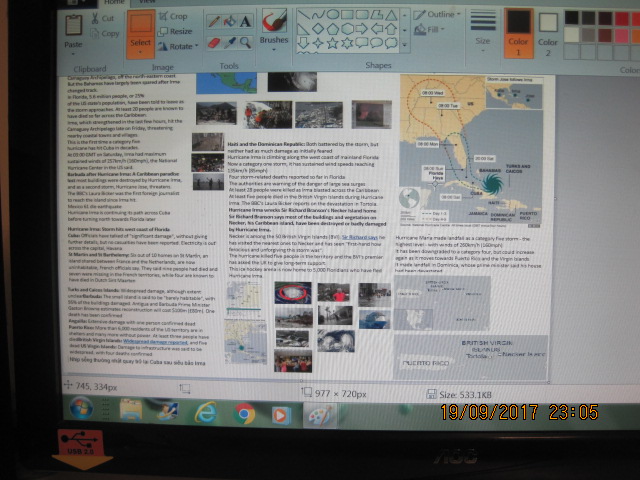640x480 pixels.
Task: Choose the Four-point star shape
Action: (318, 43)
